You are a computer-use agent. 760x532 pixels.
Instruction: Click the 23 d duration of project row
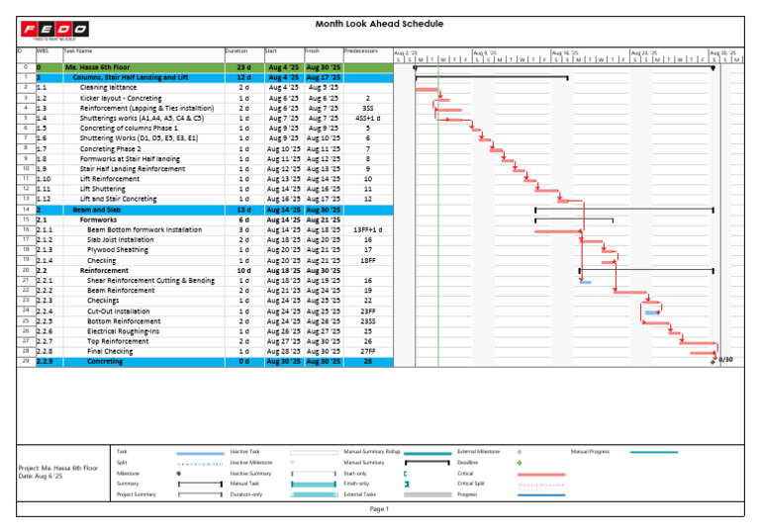tap(243, 67)
